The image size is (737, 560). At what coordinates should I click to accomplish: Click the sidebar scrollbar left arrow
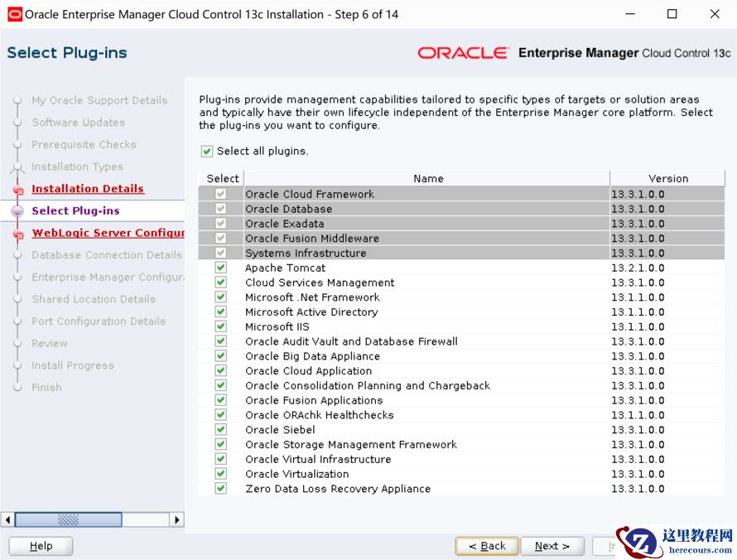coord(7,519)
